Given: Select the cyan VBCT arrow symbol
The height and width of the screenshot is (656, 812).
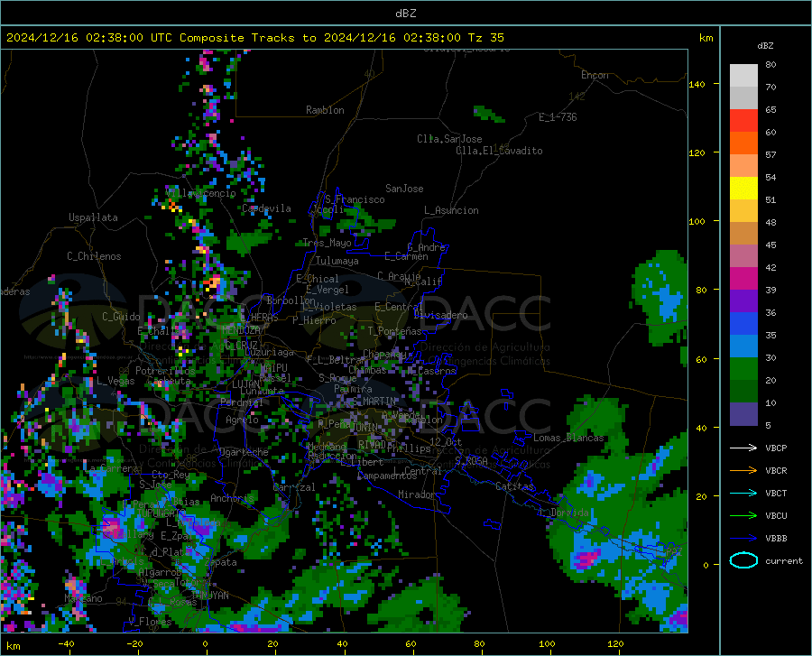Looking at the screenshot, I should (743, 493).
